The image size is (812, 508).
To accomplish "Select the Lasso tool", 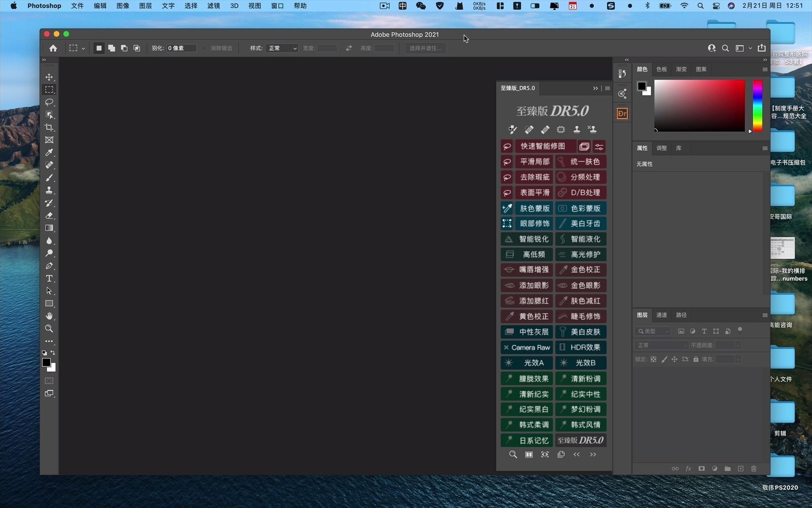I will [49, 102].
